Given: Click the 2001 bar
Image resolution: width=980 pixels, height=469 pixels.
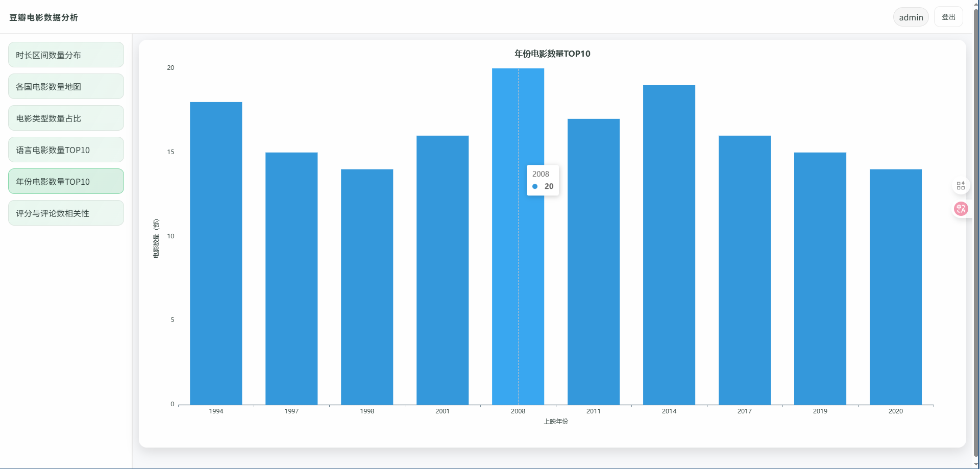Looking at the screenshot, I should [x=443, y=270].
